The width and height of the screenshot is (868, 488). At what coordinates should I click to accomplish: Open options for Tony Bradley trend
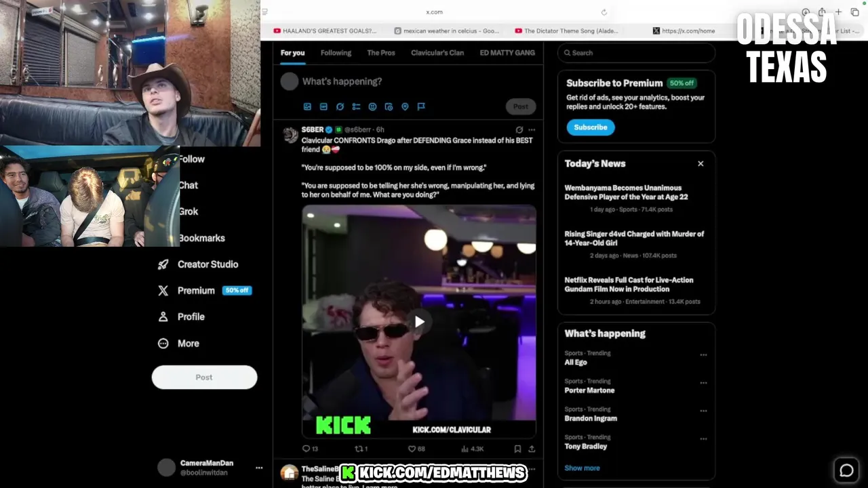[703, 439]
